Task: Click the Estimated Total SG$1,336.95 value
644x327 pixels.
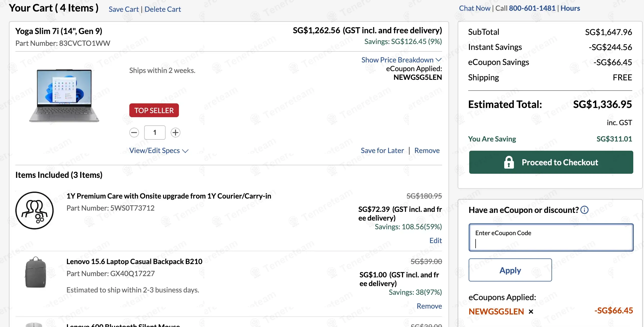Action: (602, 104)
